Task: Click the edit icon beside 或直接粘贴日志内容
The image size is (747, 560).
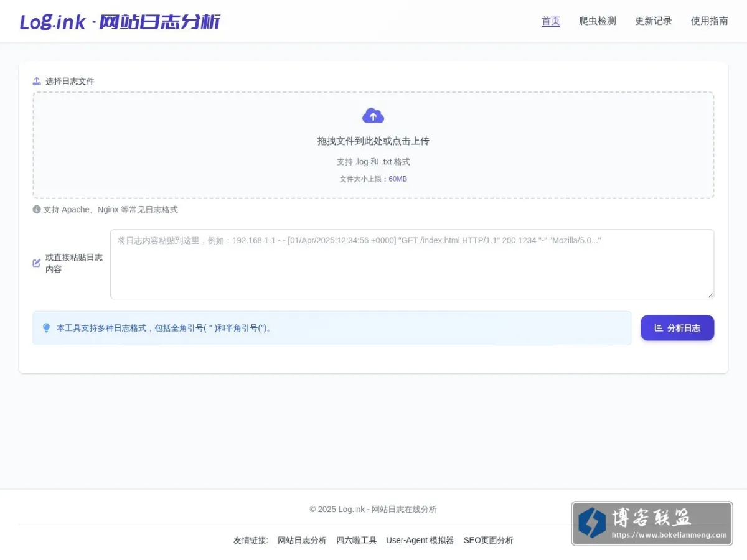Action: (x=37, y=263)
